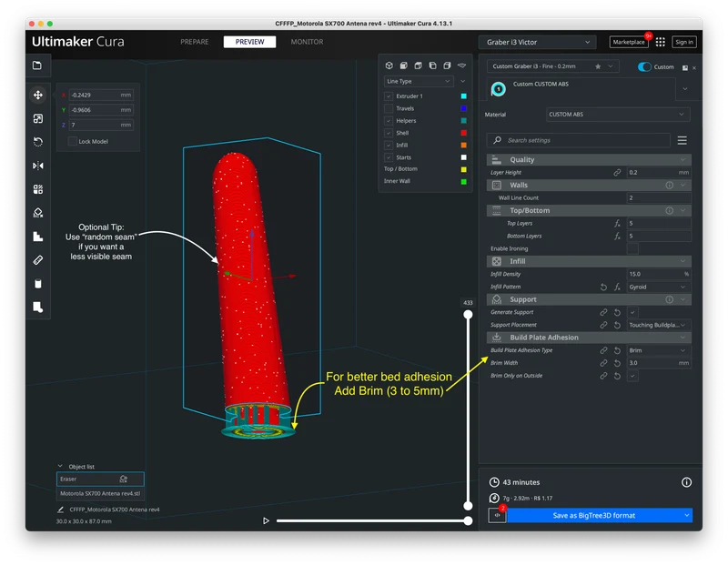Click top handle of layer slider
The image size is (728, 565).
click(468, 315)
